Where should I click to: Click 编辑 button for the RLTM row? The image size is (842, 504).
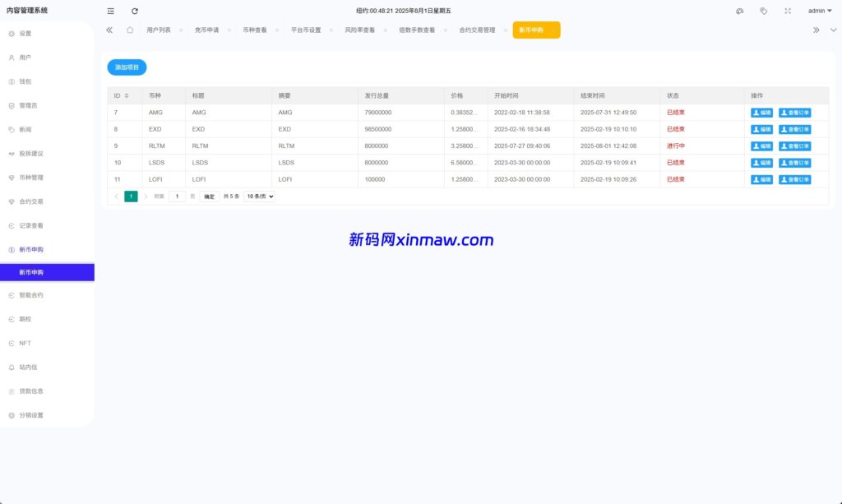761,146
